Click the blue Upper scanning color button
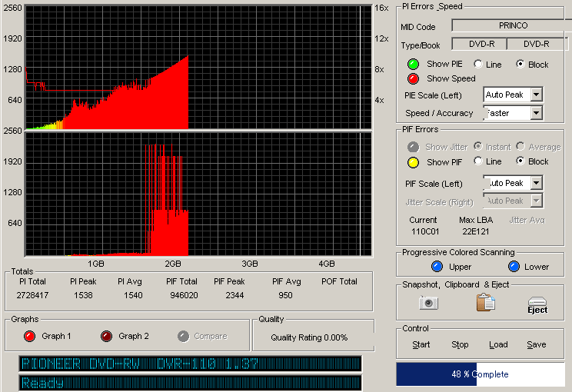This screenshot has height=392, width=572. pos(437,267)
